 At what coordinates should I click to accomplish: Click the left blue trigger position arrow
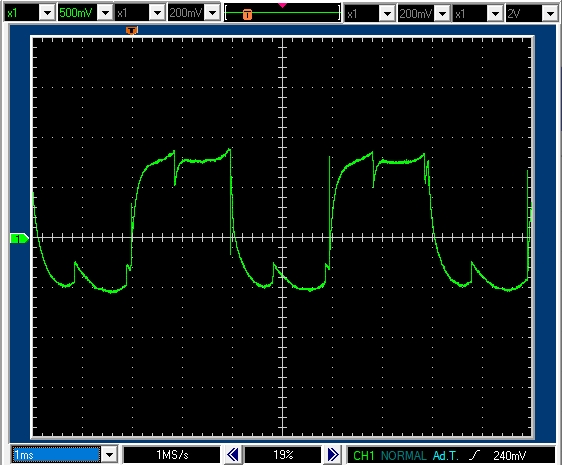click(x=233, y=455)
